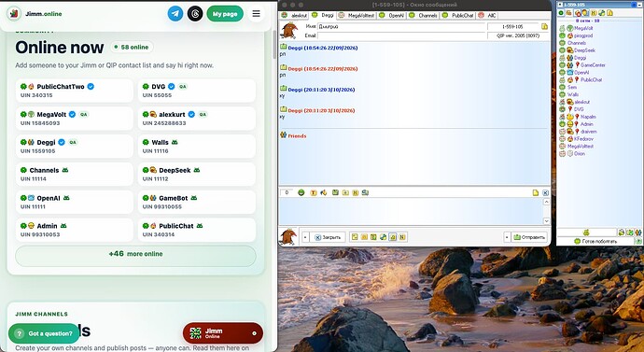Viewport: 644px width, 352px height.
Task: Toggle highlighted sound icon in bottom chat toolbar
Action: tap(393, 236)
